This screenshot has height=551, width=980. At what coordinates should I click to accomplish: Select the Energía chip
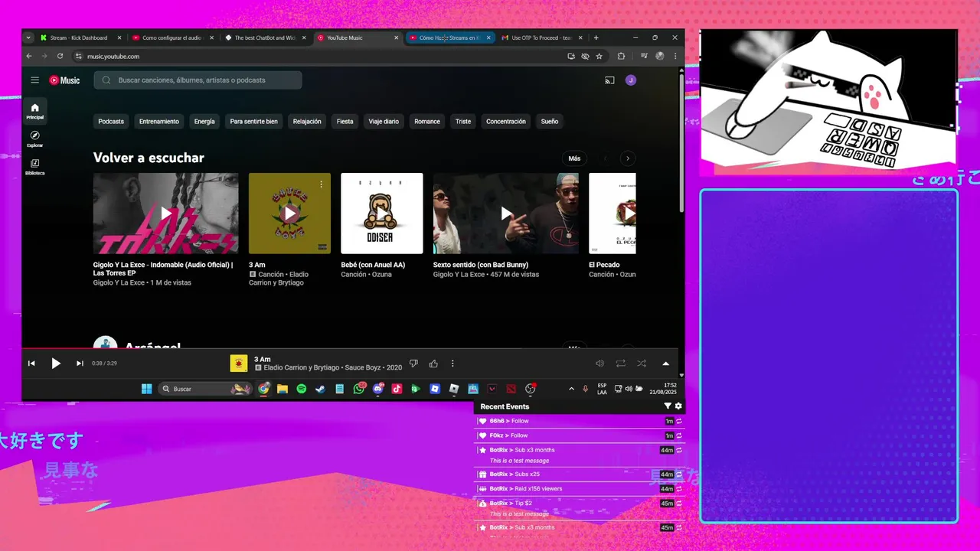[x=204, y=122]
